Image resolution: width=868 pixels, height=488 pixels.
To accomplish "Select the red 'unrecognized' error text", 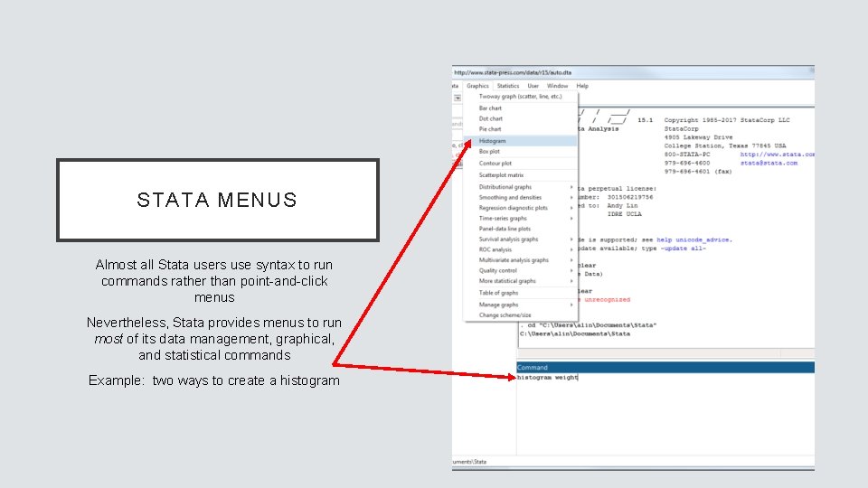I will pyautogui.click(x=607, y=300).
